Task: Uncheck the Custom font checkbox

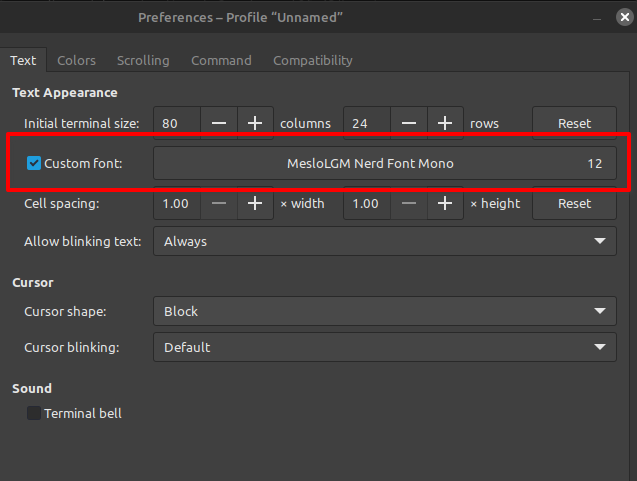Action: pyautogui.click(x=34, y=163)
